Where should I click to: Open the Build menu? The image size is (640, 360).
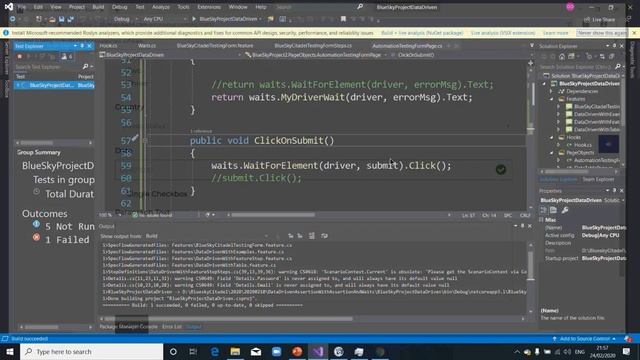click(x=98, y=7)
